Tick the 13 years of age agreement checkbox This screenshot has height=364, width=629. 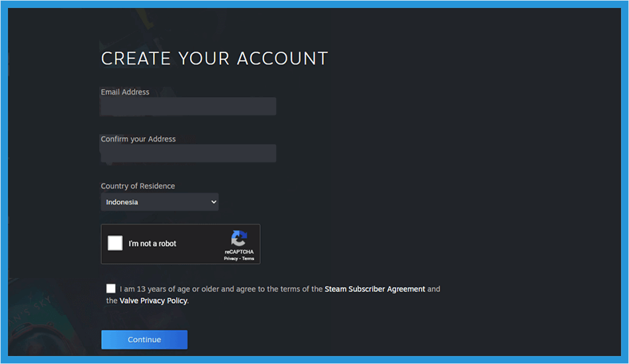coord(111,289)
